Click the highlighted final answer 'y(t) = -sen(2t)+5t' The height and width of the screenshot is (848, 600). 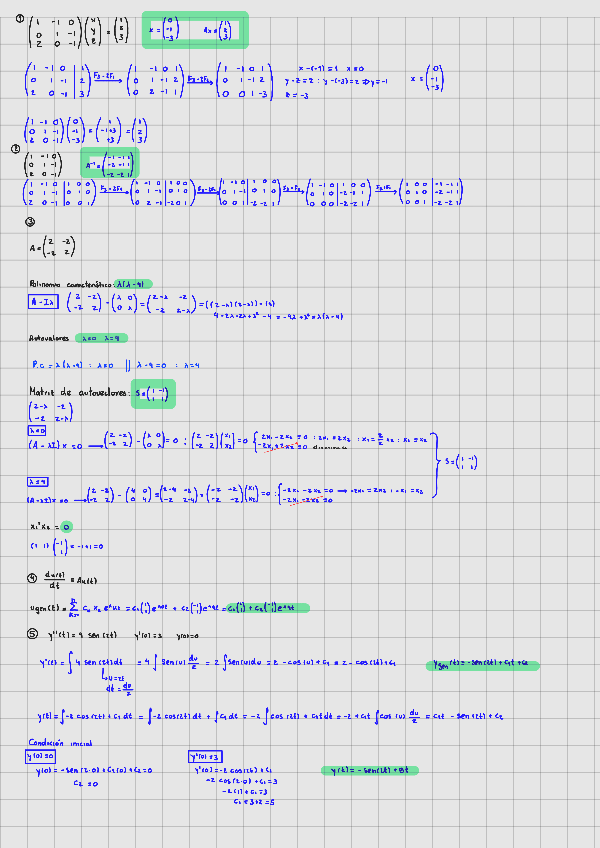370,770
